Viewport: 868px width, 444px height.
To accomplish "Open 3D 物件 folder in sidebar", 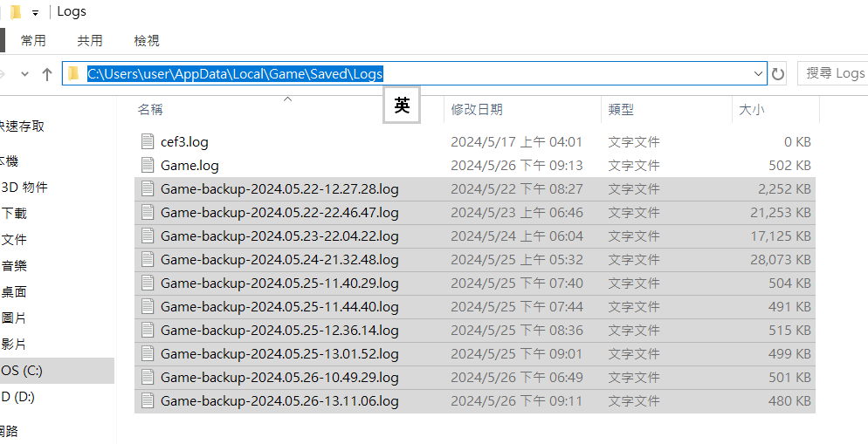I will tap(24, 188).
